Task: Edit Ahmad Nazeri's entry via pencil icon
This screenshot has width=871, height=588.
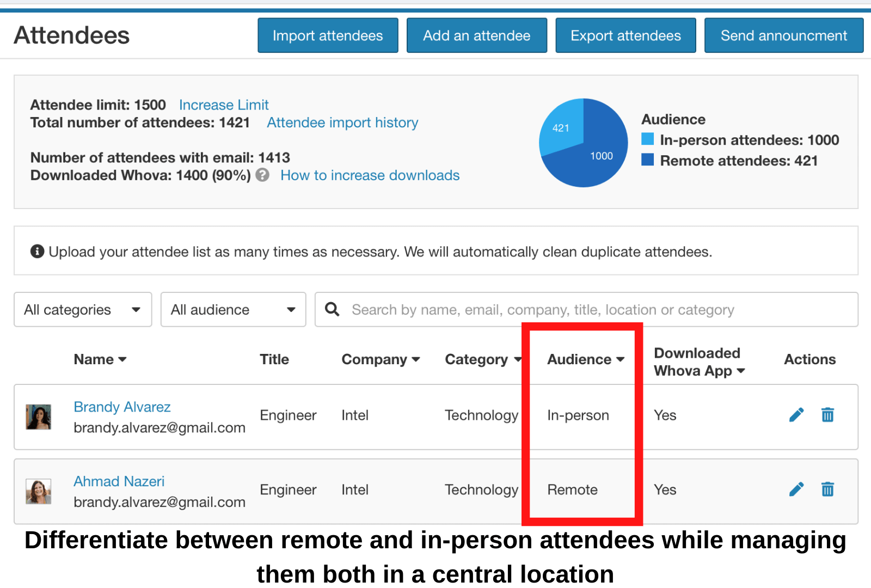Action: point(796,489)
